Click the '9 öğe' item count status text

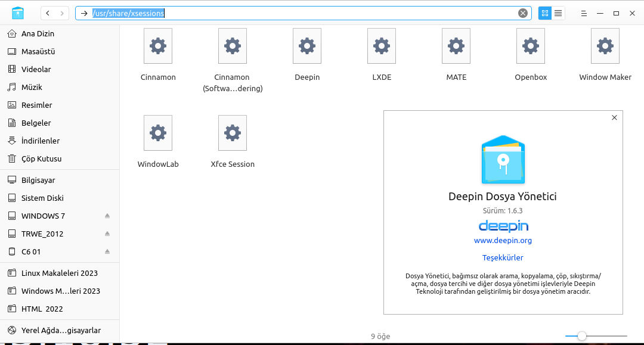(x=380, y=337)
